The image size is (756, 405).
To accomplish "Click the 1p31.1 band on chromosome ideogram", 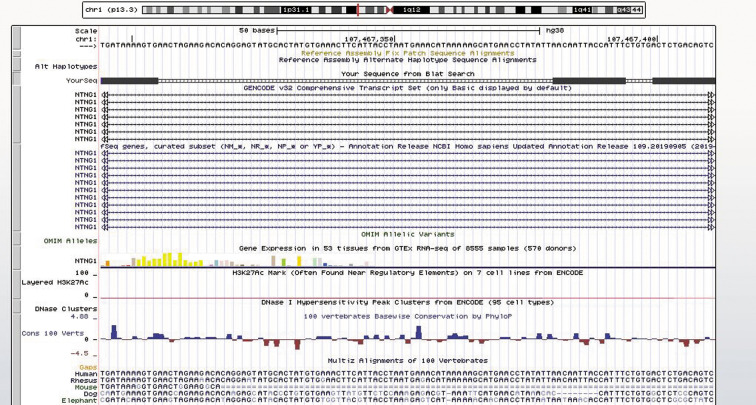I will pyautogui.click(x=296, y=10).
